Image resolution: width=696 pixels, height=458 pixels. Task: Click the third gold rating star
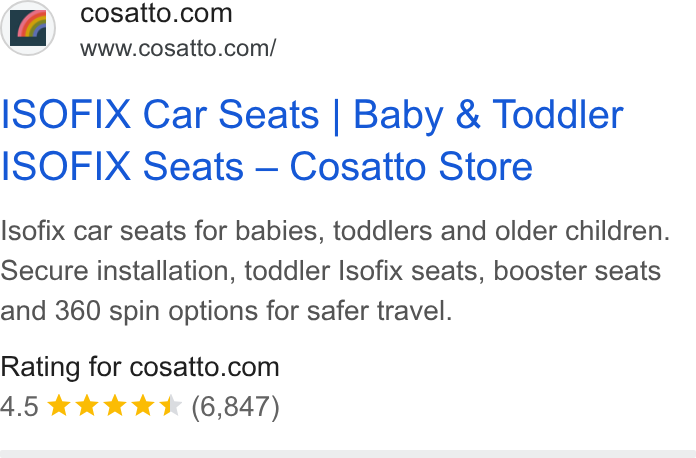[115, 406]
